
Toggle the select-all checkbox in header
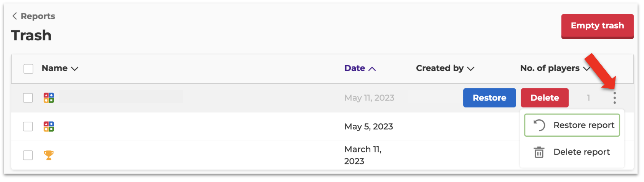pyautogui.click(x=28, y=68)
